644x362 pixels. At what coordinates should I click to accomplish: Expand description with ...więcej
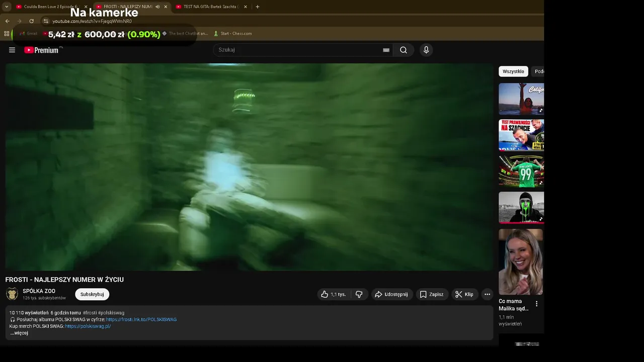coord(19,333)
